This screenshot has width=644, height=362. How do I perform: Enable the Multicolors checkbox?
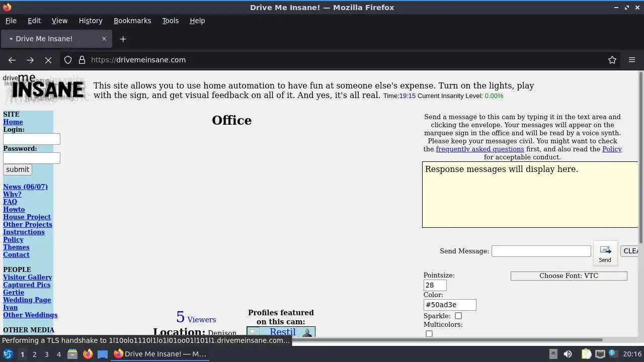429,334
